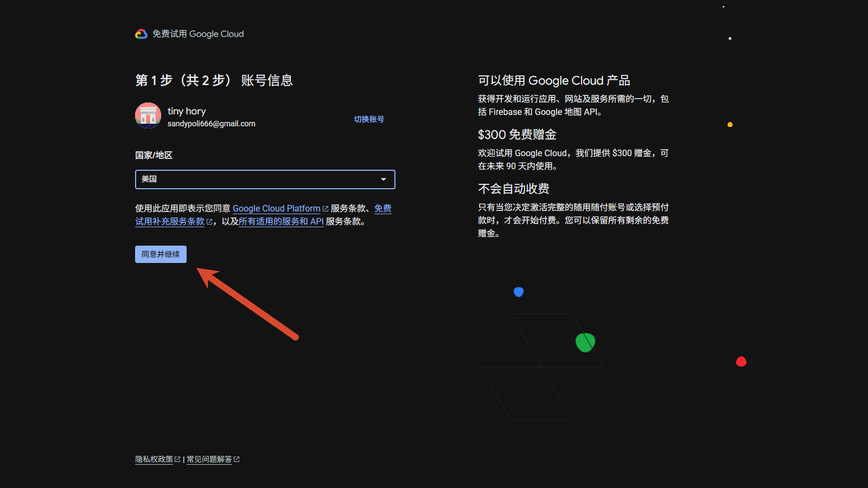Click the 不会自动收费 heading

(514, 189)
